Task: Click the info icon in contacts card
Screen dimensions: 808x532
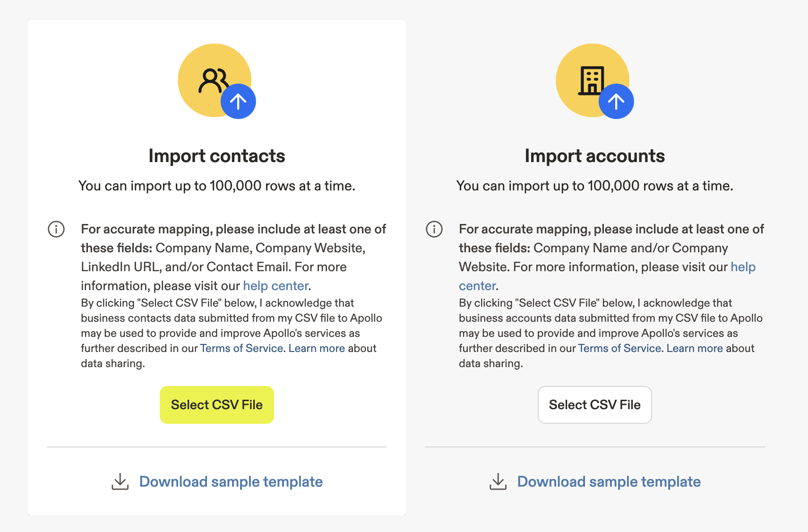Action: pyautogui.click(x=56, y=229)
